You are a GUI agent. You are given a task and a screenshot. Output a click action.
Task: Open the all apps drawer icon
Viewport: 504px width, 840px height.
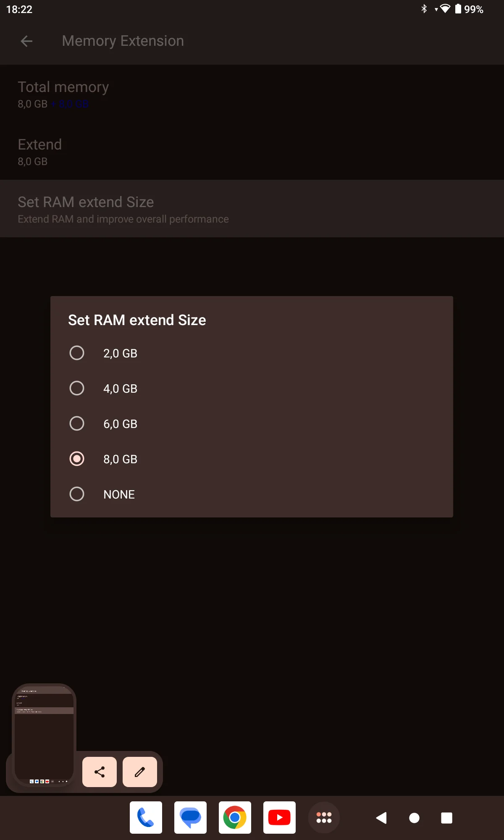(324, 817)
